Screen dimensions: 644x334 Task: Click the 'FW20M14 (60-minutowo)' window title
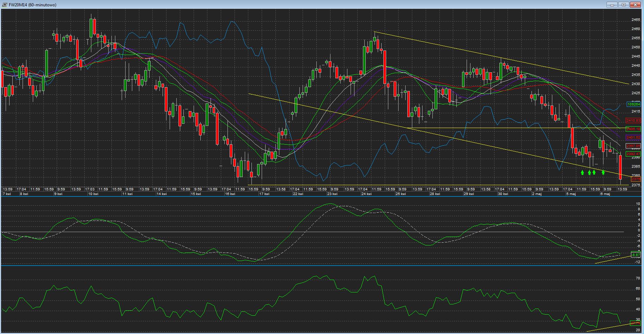point(32,5)
